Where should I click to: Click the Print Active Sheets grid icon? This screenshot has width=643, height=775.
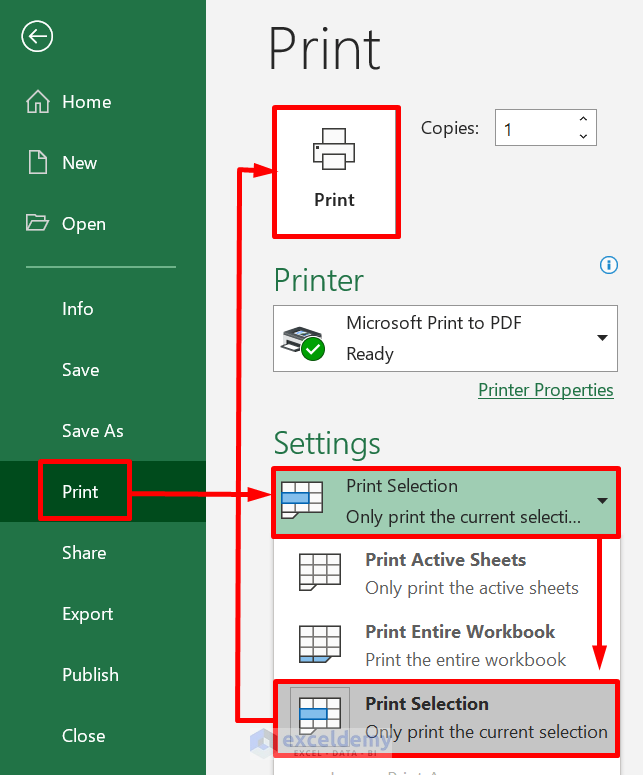(x=320, y=572)
